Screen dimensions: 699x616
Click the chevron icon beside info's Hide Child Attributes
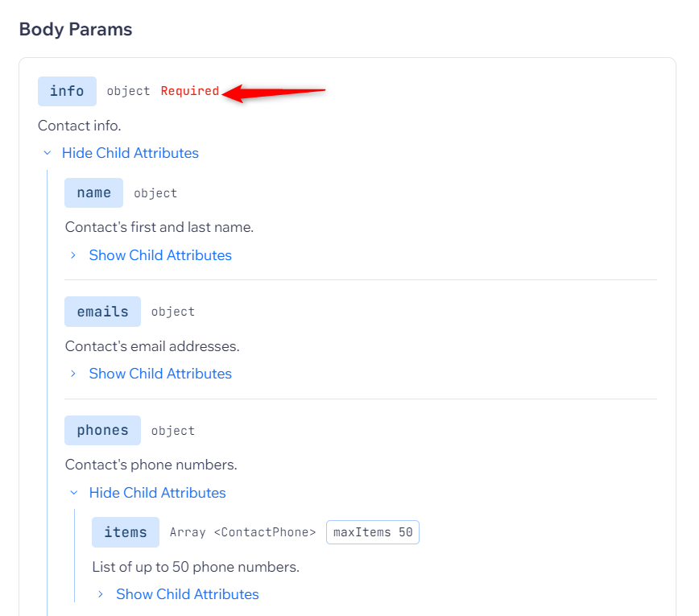pos(48,153)
